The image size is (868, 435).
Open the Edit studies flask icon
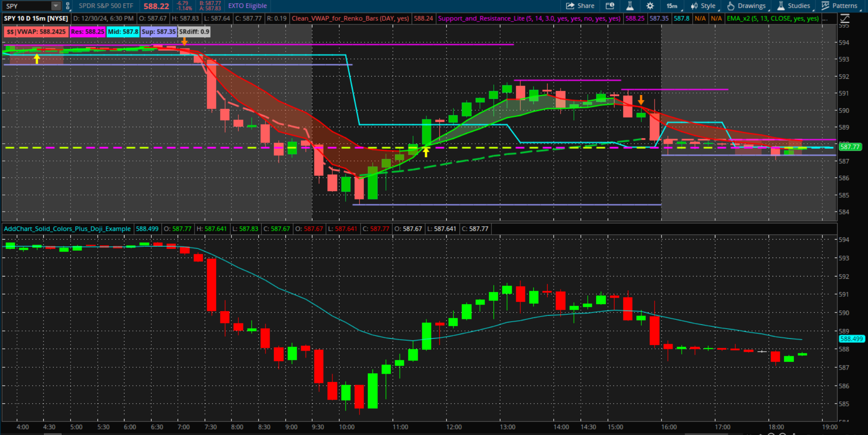pyautogui.click(x=630, y=6)
